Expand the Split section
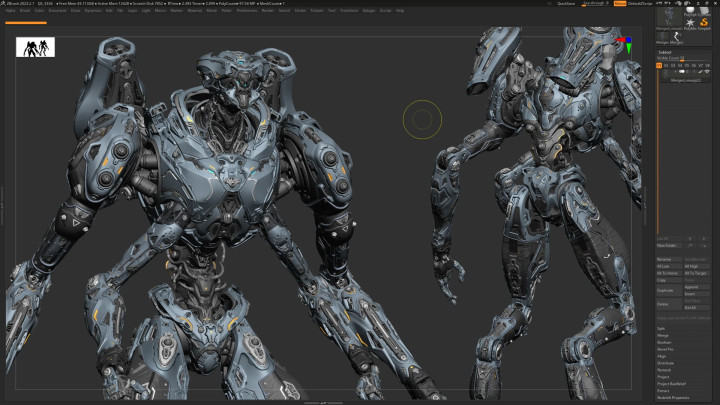This screenshot has height=405, width=720. point(663,328)
